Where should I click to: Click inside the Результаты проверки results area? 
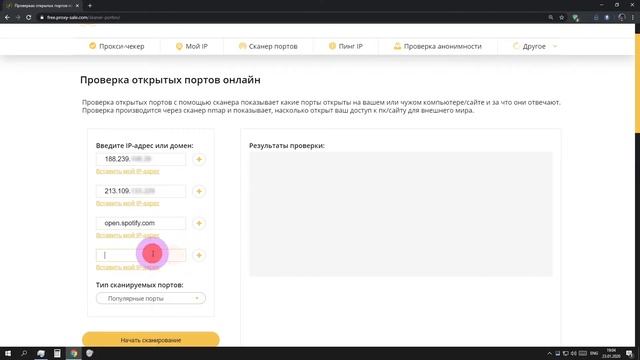[401, 214]
